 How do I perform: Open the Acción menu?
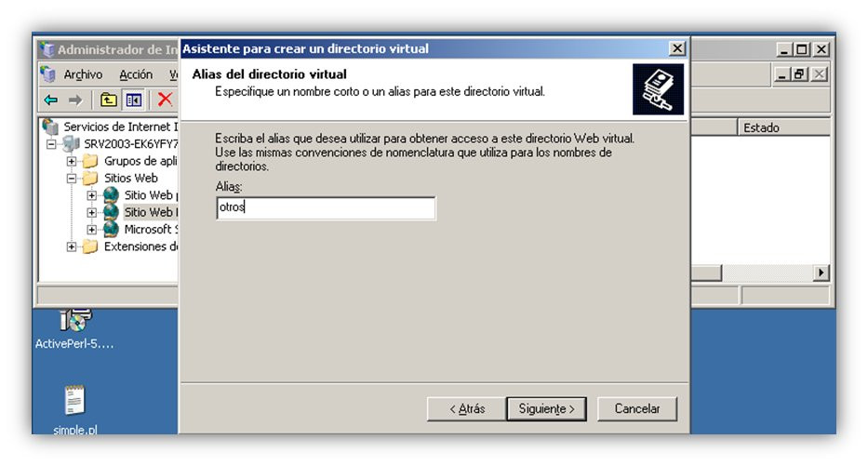136,74
